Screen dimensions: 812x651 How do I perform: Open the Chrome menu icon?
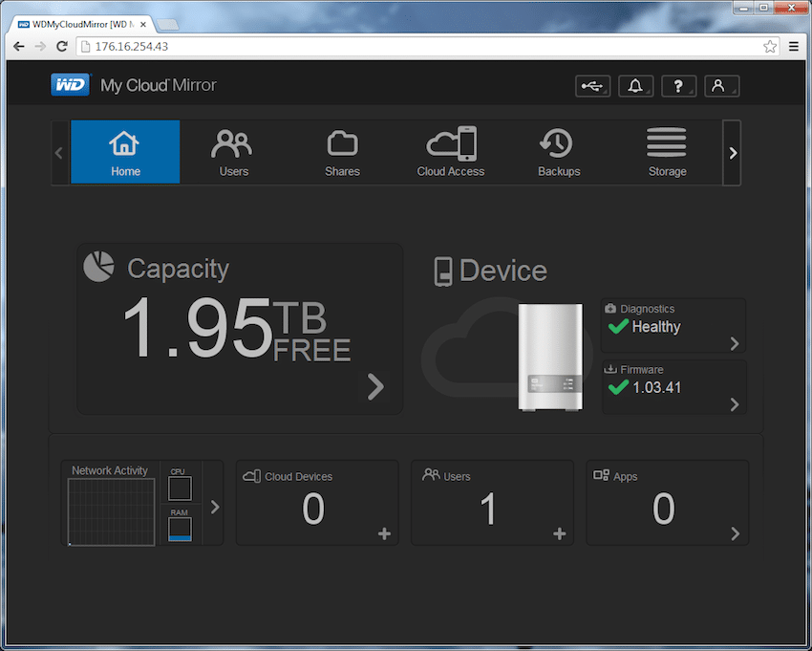793,47
